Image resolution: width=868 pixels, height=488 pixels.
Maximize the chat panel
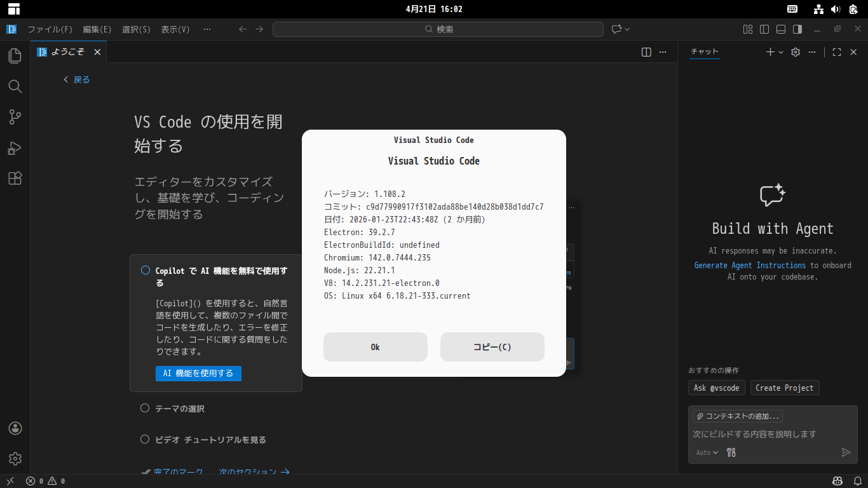pos(837,52)
